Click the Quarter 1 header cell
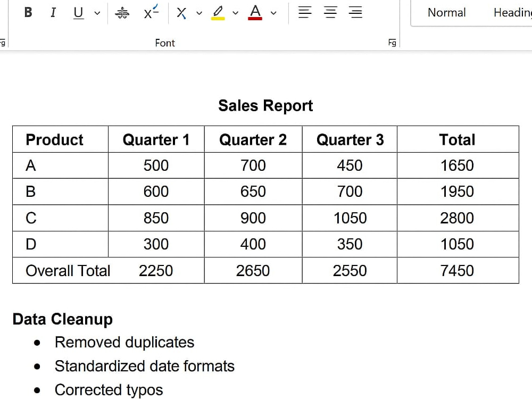Image resolution: width=532 pixels, height=399 pixels. 156,139
